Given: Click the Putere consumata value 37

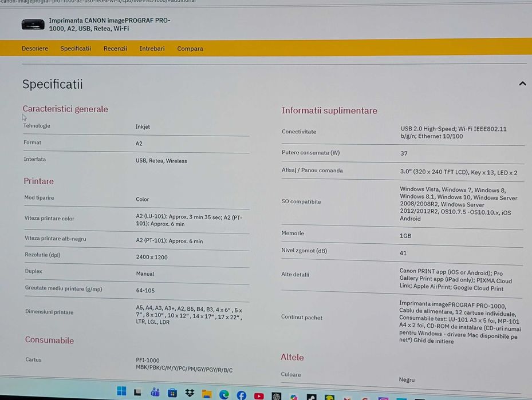Looking at the screenshot, I should 404,153.
